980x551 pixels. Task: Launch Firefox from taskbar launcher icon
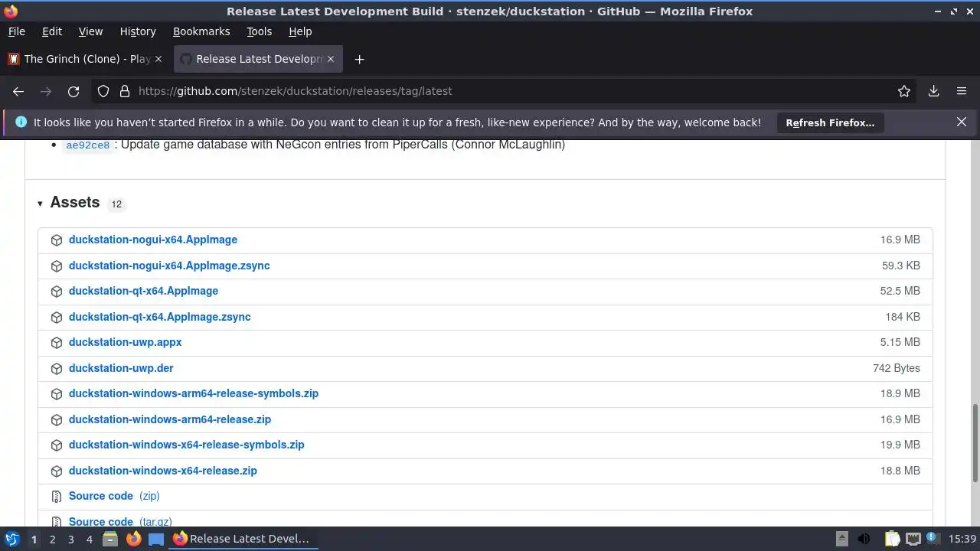point(133,539)
